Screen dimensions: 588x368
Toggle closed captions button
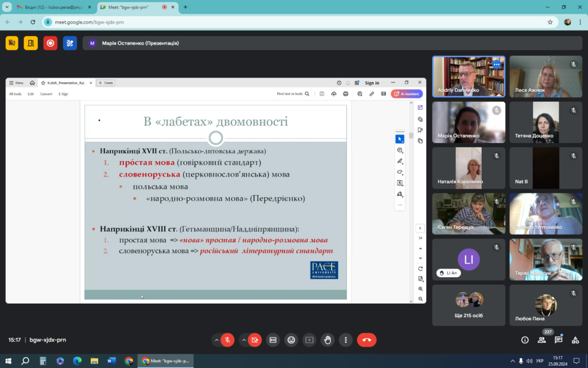273,340
